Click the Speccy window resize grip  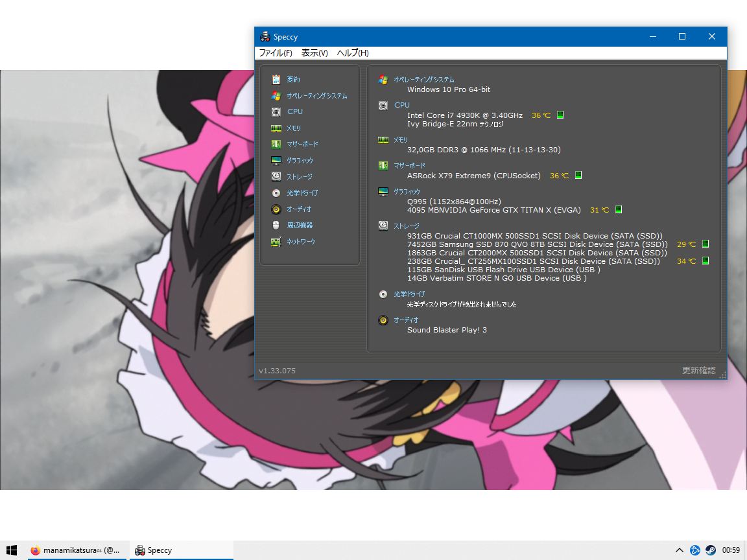coord(723,375)
